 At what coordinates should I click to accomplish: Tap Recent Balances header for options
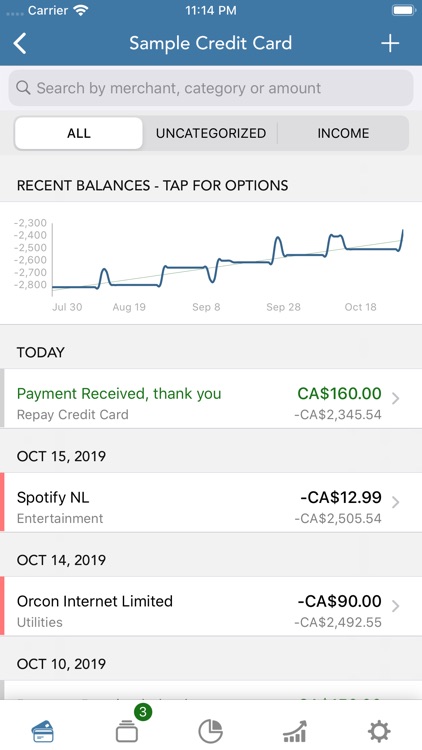[153, 186]
